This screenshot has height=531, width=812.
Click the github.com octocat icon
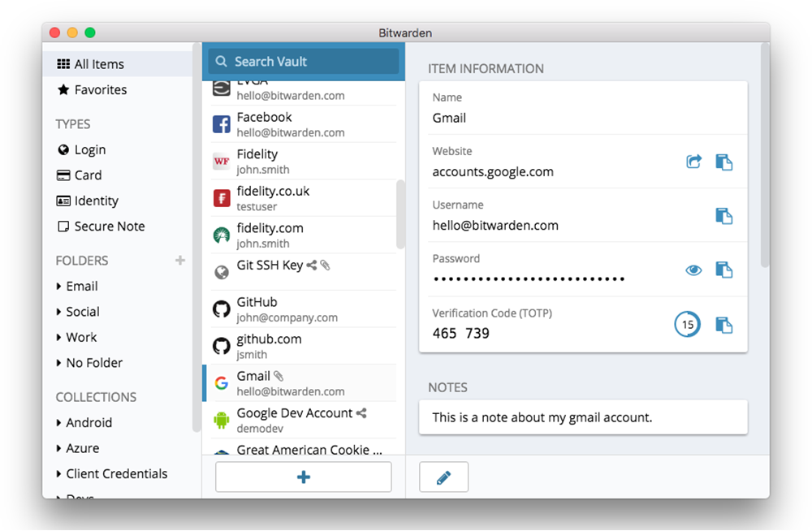222,346
